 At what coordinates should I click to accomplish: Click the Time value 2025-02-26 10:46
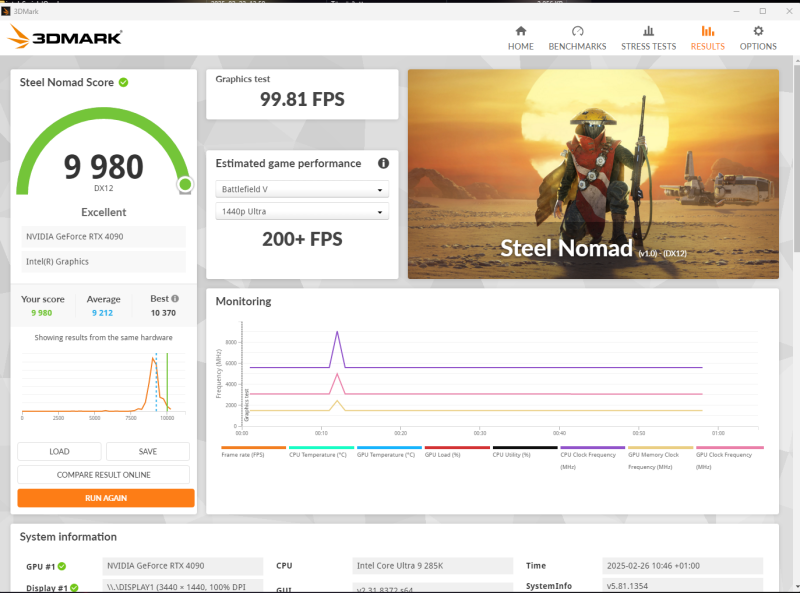click(683, 566)
